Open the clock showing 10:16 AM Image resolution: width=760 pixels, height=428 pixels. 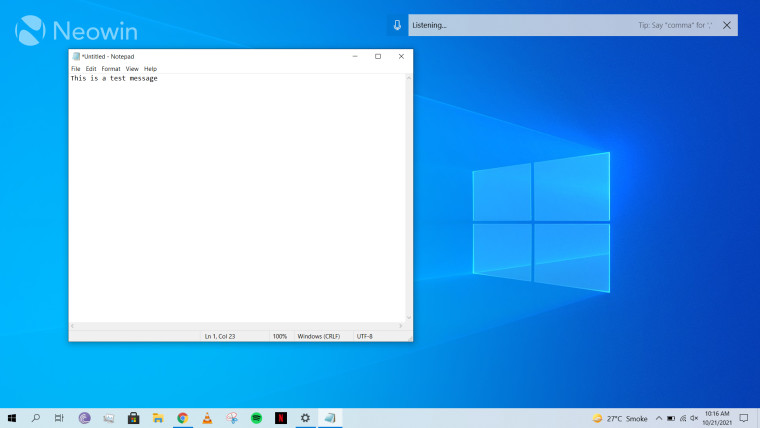click(717, 418)
